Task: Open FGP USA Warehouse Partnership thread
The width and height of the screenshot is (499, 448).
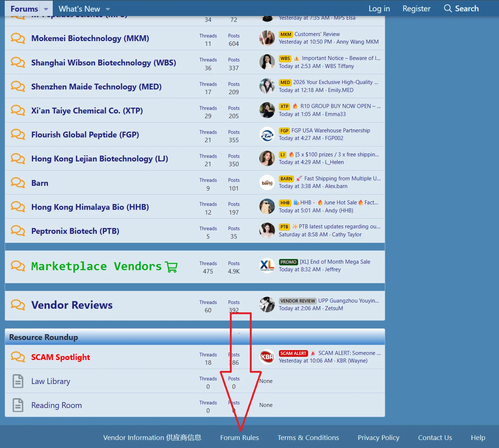Action: (x=331, y=131)
